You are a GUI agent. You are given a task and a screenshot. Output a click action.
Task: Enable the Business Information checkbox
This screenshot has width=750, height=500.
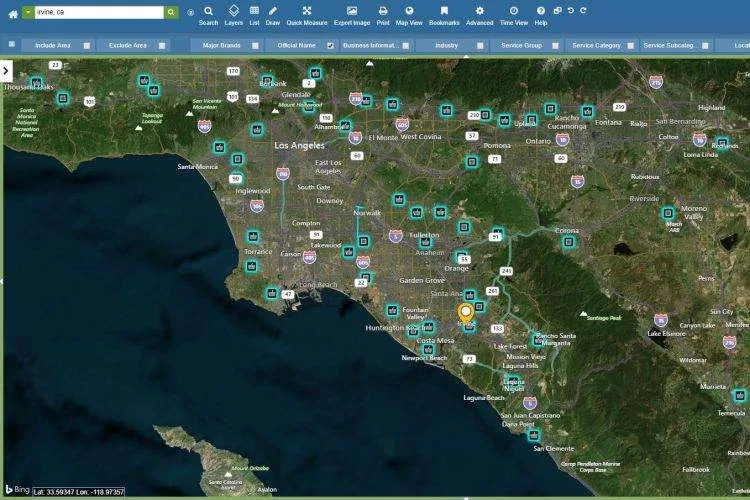(x=406, y=45)
